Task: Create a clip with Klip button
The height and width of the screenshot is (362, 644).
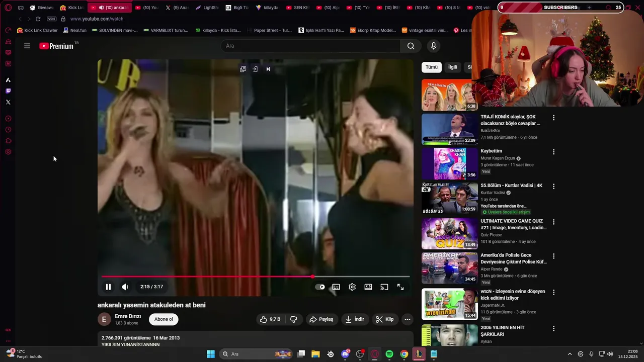Action: click(385, 319)
